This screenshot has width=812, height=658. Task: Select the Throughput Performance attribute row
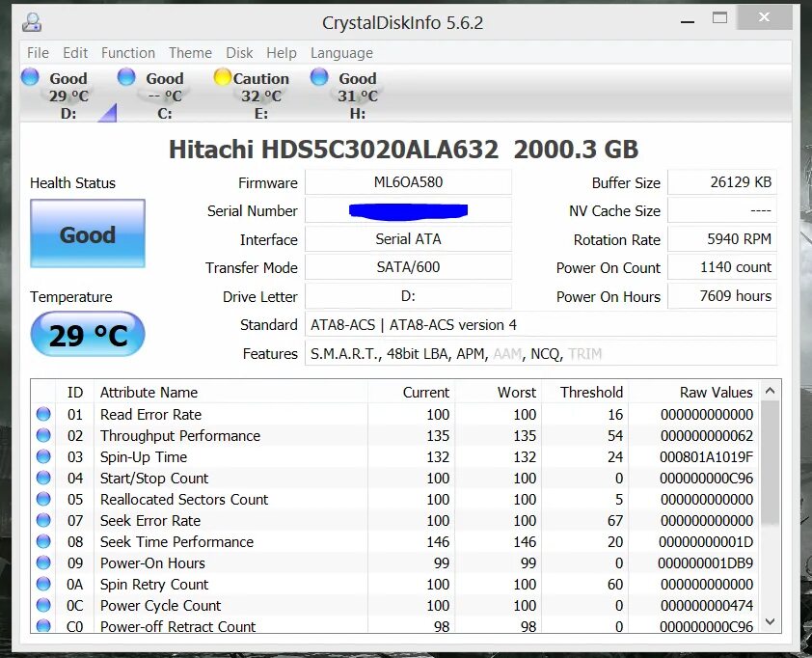(x=395, y=436)
